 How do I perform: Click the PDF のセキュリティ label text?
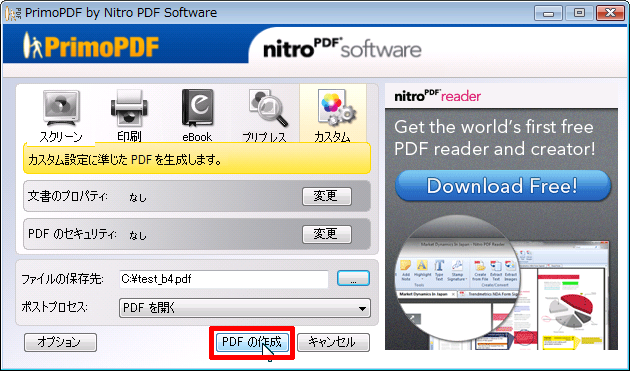point(72,234)
